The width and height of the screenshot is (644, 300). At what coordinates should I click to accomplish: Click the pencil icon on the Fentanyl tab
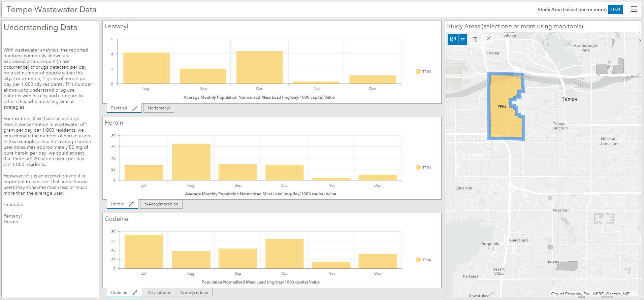tap(135, 108)
